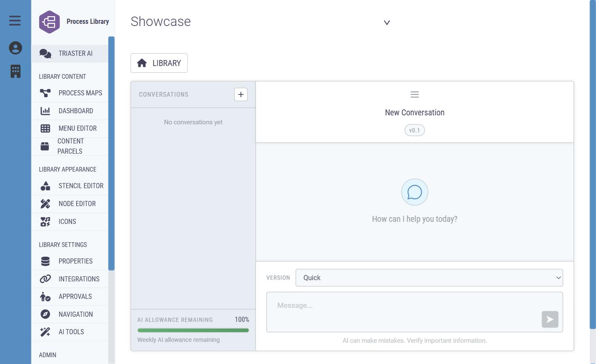The image size is (596, 364).
Task: Open library Properties
Action: tap(70, 261)
